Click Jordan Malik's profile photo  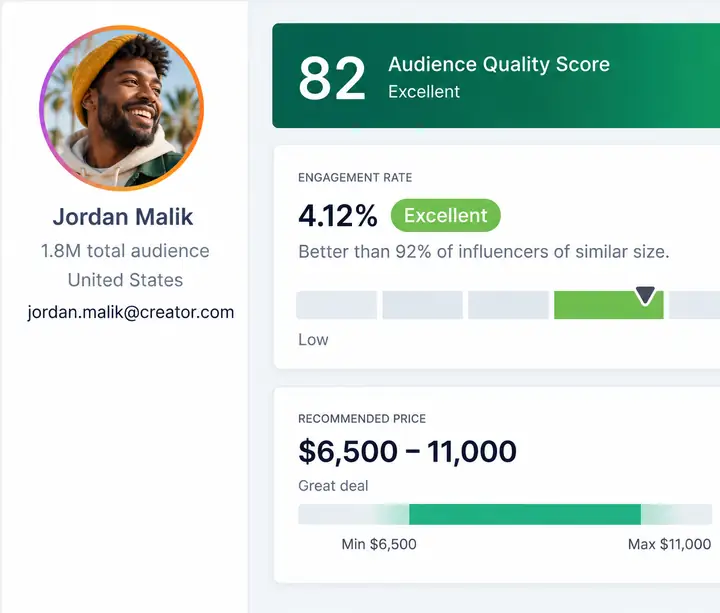(x=122, y=108)
